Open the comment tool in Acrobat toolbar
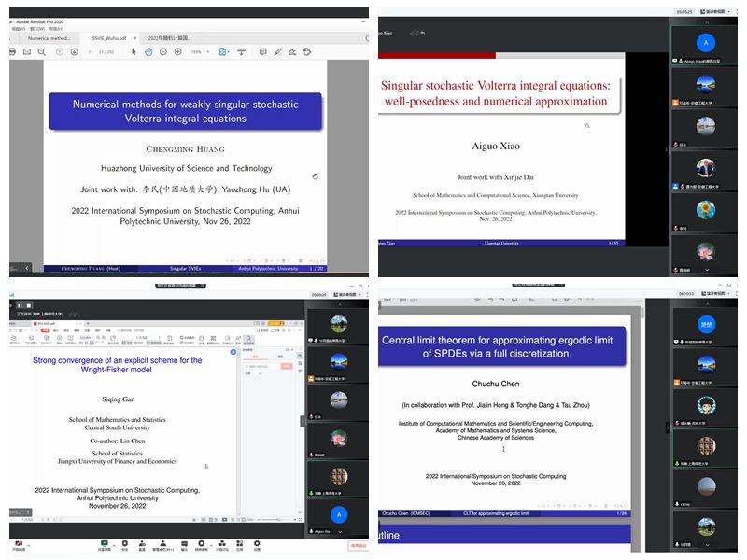 [262, 51]
